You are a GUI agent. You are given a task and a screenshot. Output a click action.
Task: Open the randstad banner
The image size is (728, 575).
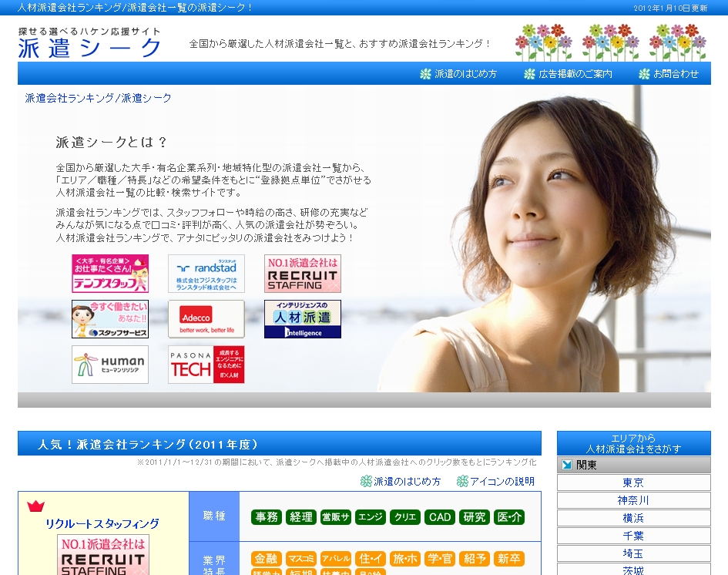pyautogui.click(x=206, y=274)
